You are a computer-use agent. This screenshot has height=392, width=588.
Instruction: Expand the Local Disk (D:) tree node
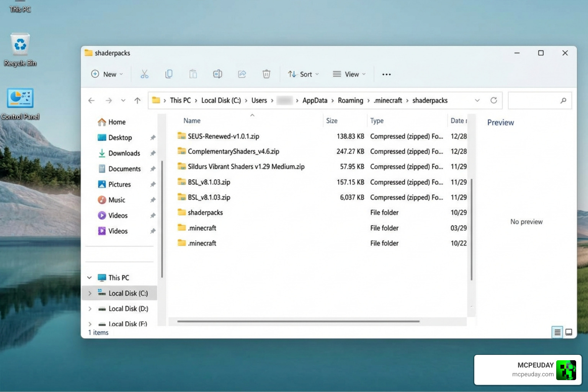(x=90, y=309)
